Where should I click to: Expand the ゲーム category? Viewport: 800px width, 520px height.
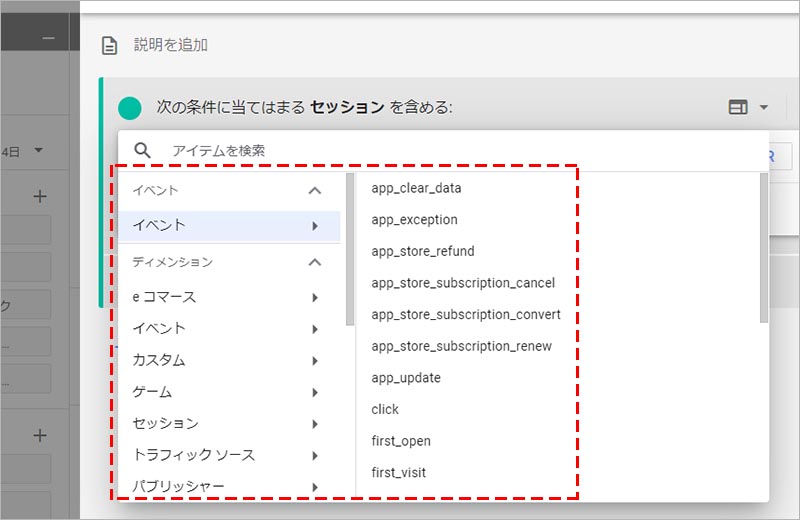tap(230, 392)
